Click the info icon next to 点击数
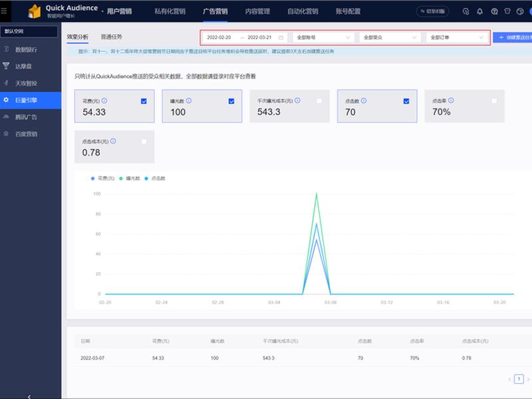532x399 pixels. [x=364, y=100]
